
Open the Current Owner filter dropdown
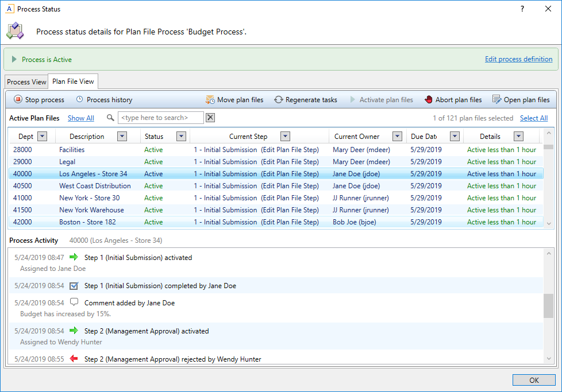point(397,137)
